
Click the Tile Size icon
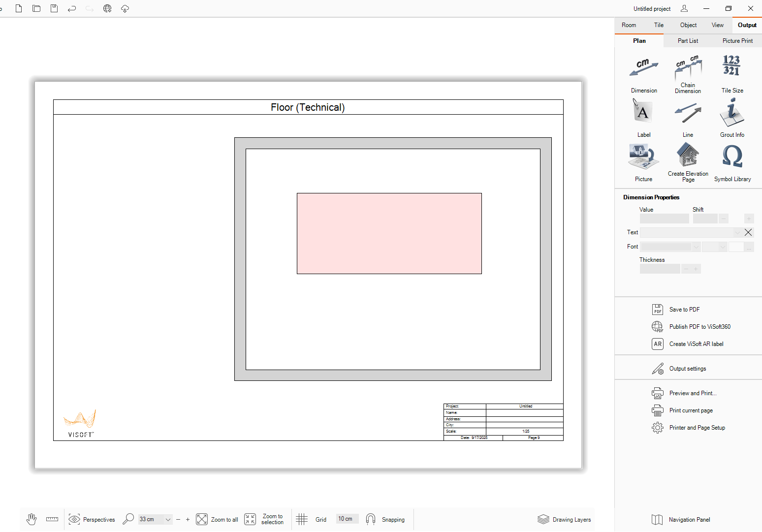coord(731,66)
